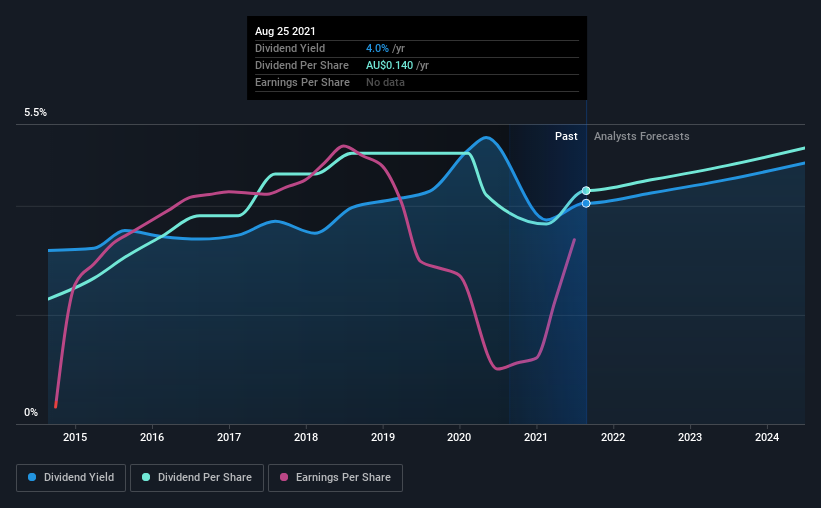Click the blue data point marker at Aug 2021
Image resolution: width=821 pixels, height=508 pixels.
[586, 203]
